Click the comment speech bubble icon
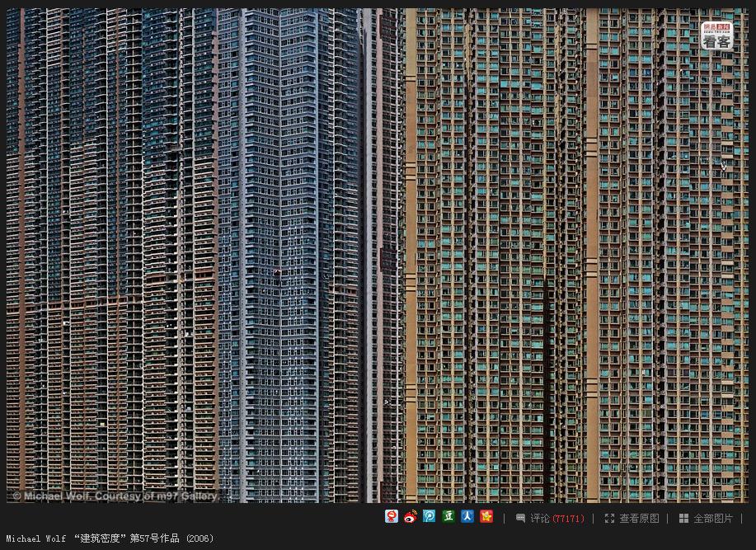 pos(520,518)
